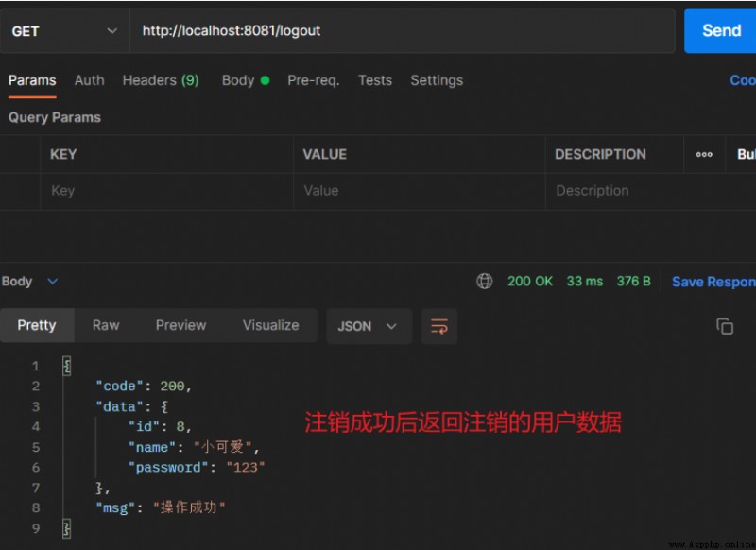Click the VALUE column header
The width and height of the screenshot is (756, 550).
(x=324, y=154)
